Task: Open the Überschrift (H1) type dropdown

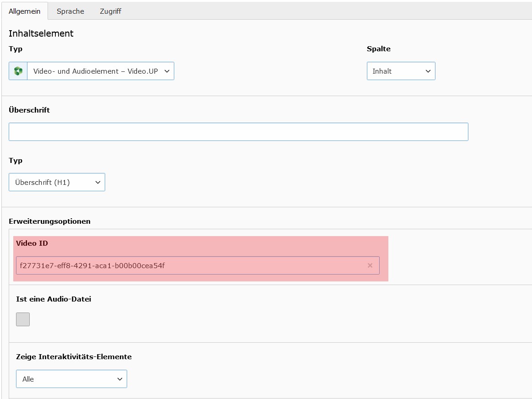Action: pos(57,182)
